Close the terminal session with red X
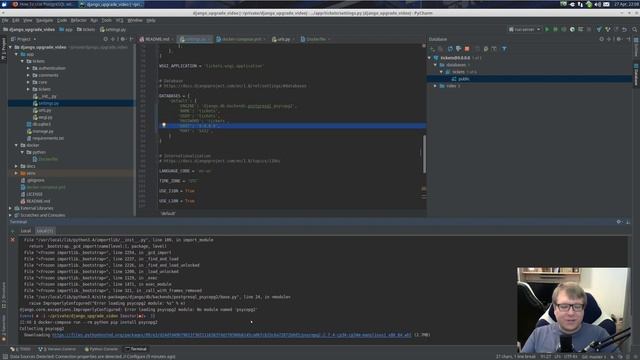640x360 pixels. [13, 240]
